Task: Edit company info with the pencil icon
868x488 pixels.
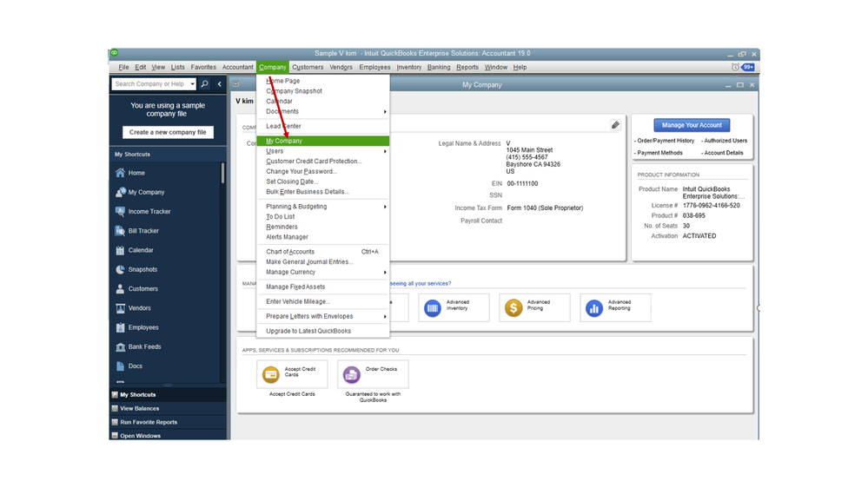Action: [x=615, y=125]
